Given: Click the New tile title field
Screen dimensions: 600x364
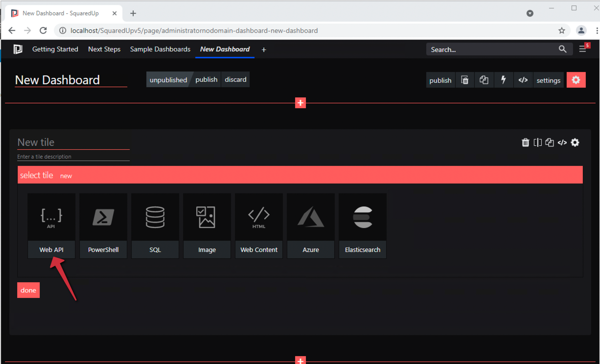Looking at the screenshot, I should point(73,142).
